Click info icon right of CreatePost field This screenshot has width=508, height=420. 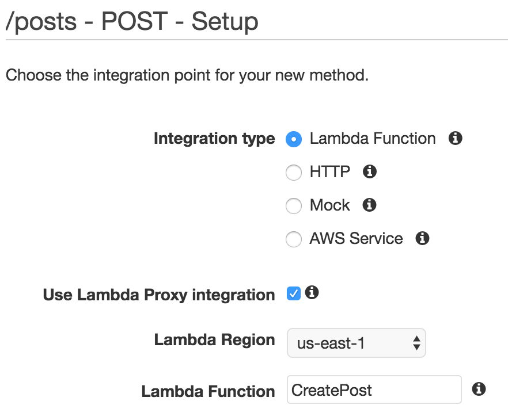[478, 390]
